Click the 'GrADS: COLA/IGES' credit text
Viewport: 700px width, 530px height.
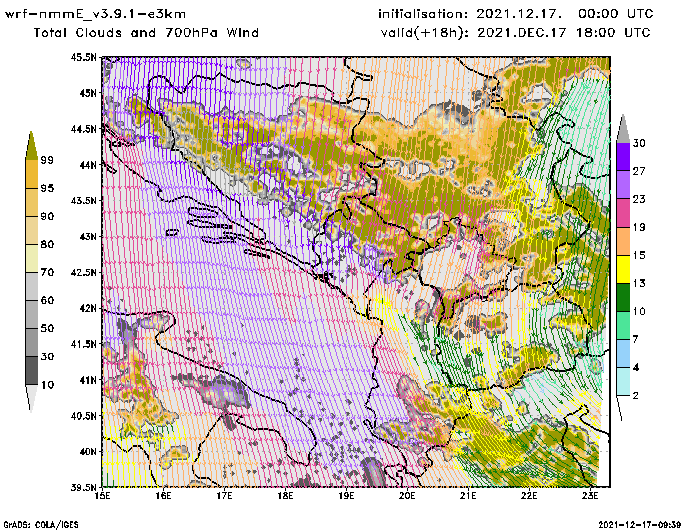click(41, 525)
